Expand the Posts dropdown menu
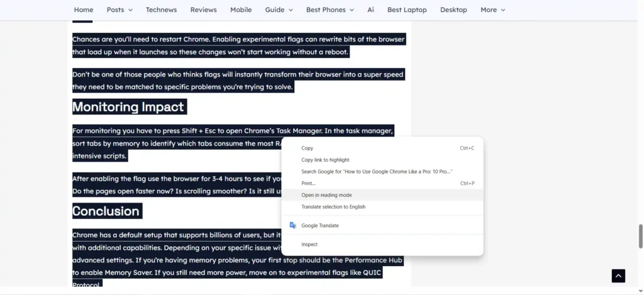The image size is (644, 295). 119,10
